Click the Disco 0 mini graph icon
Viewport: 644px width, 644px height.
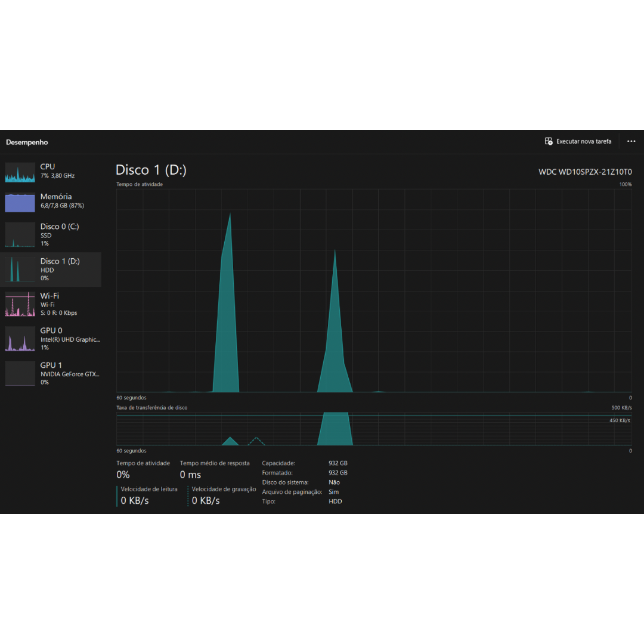click(x=20, y=235)
